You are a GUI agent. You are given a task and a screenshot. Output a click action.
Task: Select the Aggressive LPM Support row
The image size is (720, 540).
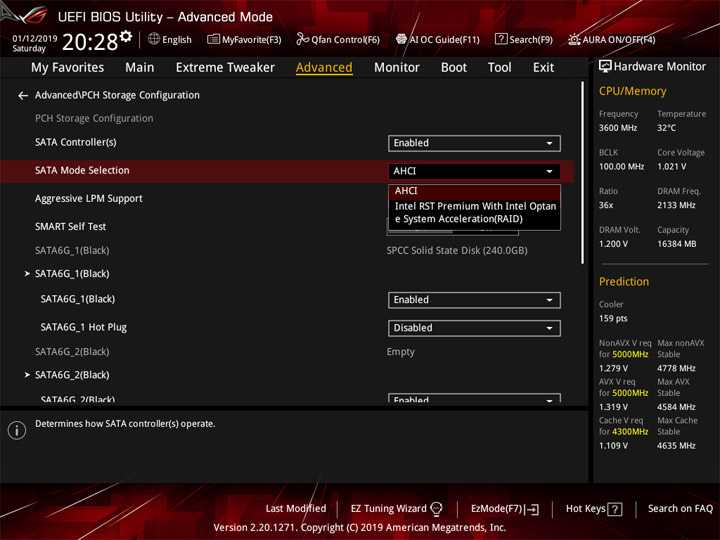(x=287, y=199)
